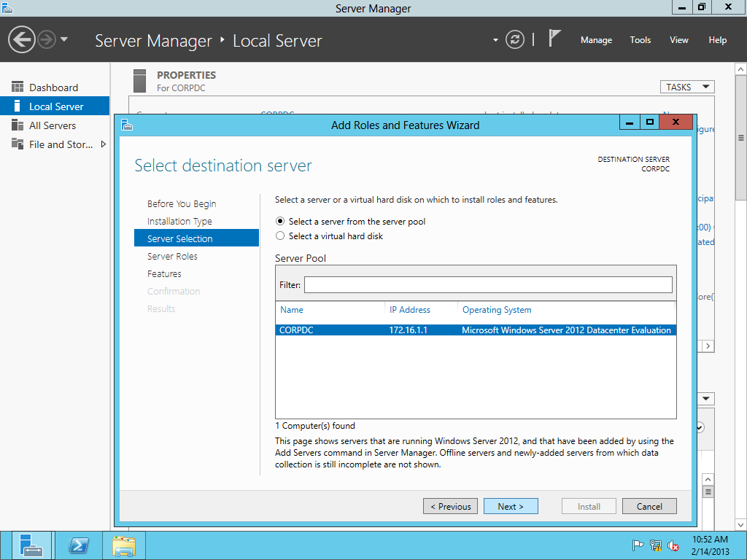The image size is (747, 560).
Task: Click the Cancel button in wizard
Action: coord(649,506)
